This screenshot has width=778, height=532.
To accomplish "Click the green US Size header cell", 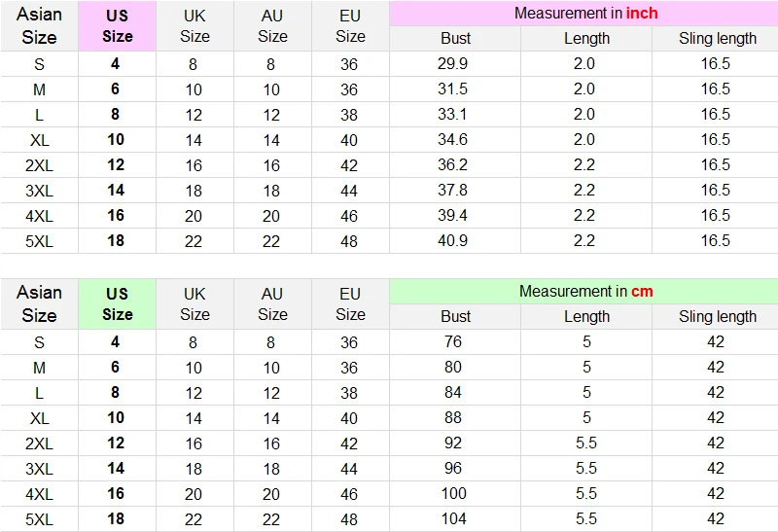I will point(117,303).
